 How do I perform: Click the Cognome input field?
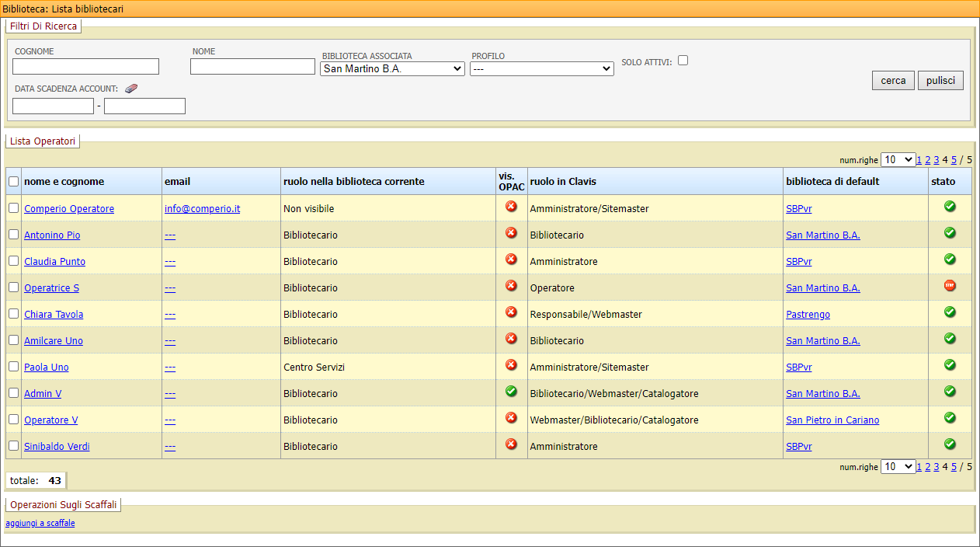(85, 67)
